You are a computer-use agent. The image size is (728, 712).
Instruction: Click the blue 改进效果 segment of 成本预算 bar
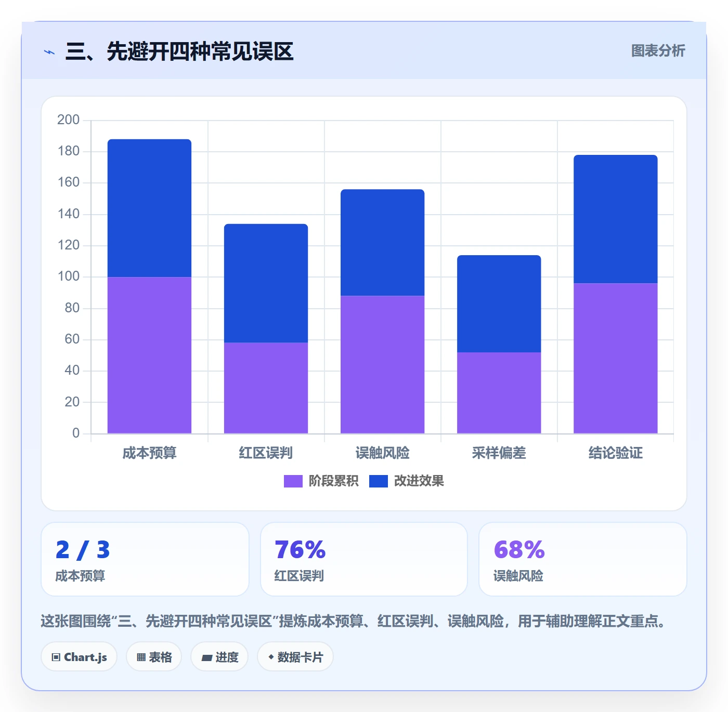[x=149, y=208]
